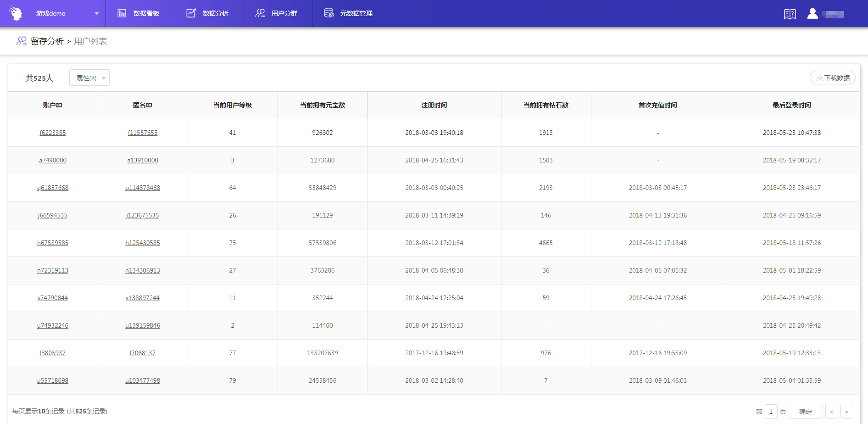Image resolution: width=868 pixels, height=424 pixels.
Task: Click the app logo icon in top-left
Action: (15, 13)
